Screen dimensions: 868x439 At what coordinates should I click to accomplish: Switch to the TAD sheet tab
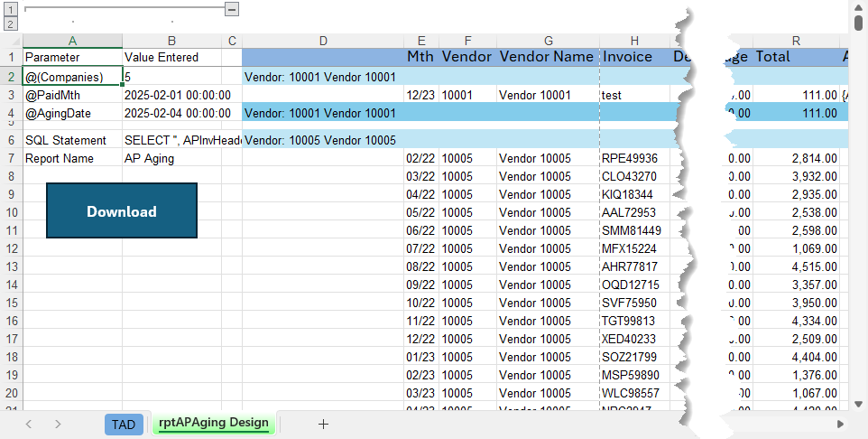(124, 424)
